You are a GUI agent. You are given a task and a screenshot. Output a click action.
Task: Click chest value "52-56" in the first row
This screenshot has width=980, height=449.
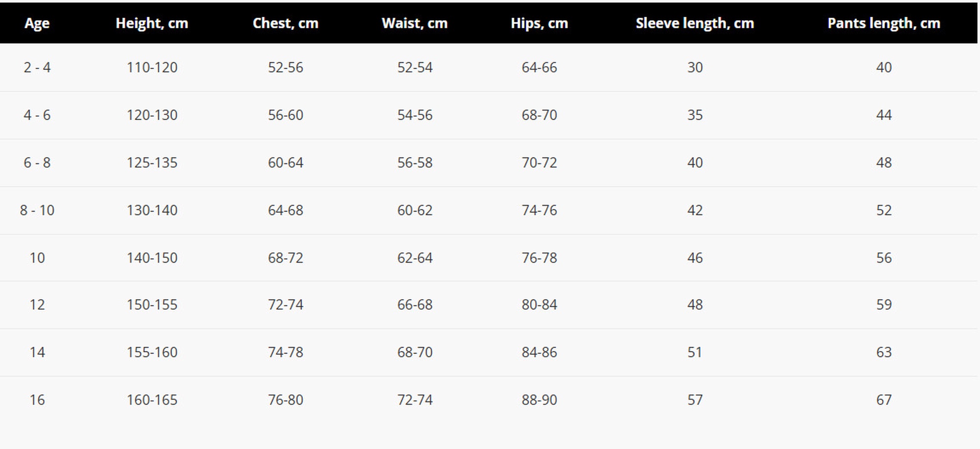[286, 67]
